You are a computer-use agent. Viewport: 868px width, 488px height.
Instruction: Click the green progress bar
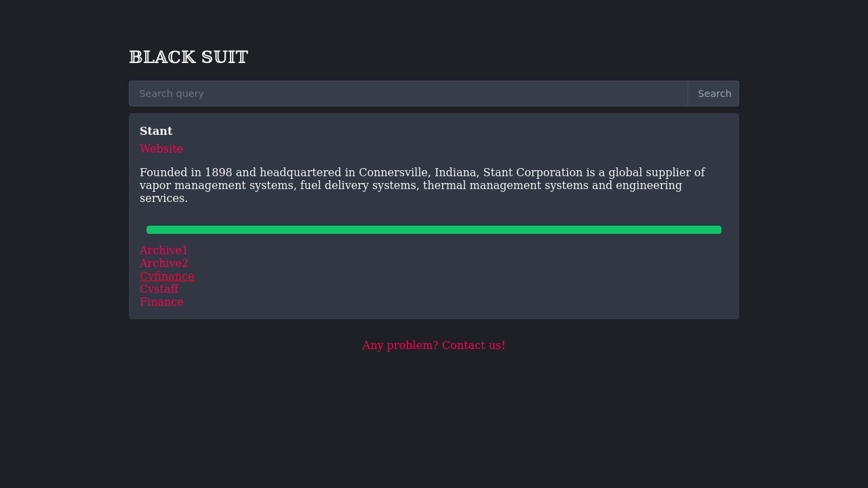pos(434,230)
